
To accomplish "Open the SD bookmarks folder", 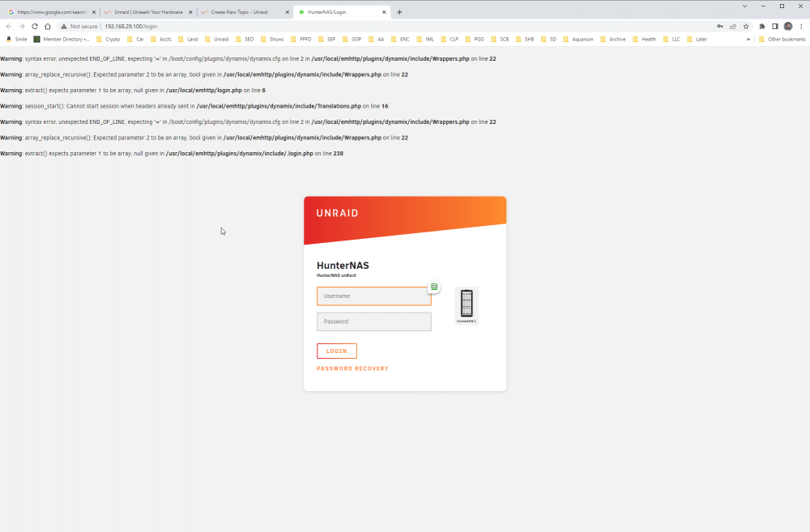I will (548, 39).
